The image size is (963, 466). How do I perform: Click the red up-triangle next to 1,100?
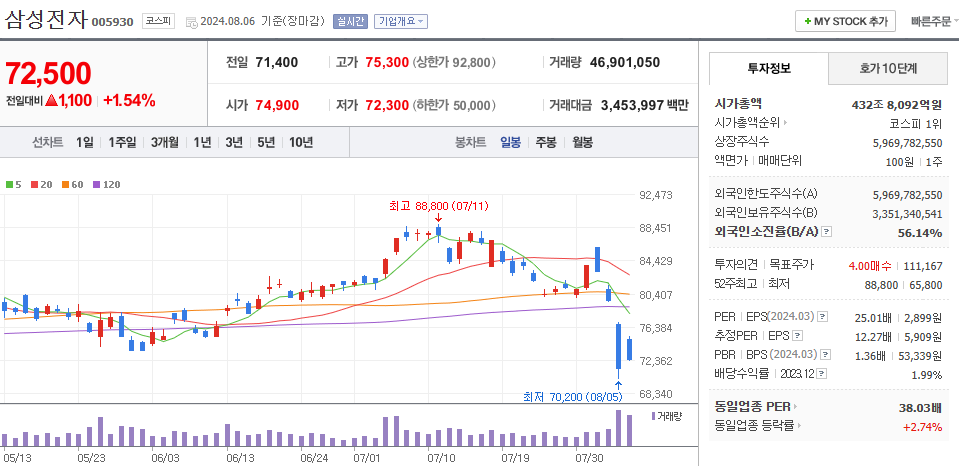point(51,101)
